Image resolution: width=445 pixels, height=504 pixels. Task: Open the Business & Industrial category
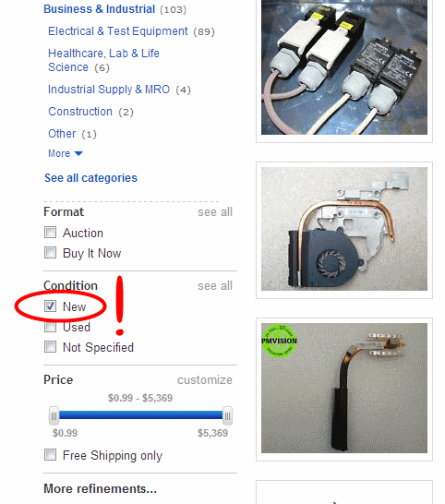point(100,9)
